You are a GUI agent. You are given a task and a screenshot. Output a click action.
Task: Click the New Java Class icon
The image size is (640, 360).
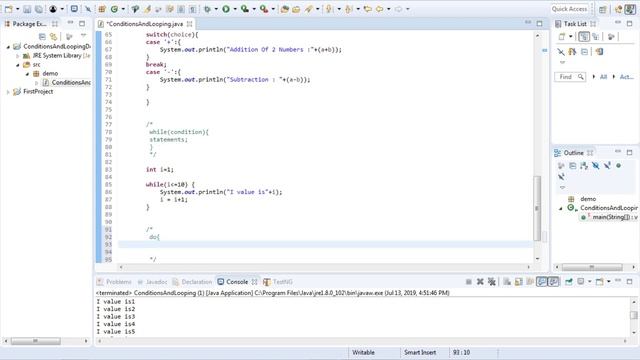pyautogui.click(x=114, y=9)
